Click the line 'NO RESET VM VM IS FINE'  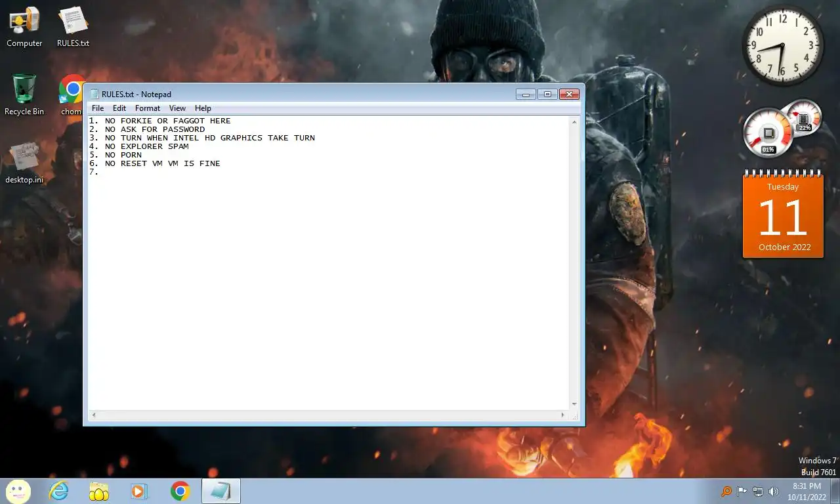pyautogui.click(x=163, y=163)
